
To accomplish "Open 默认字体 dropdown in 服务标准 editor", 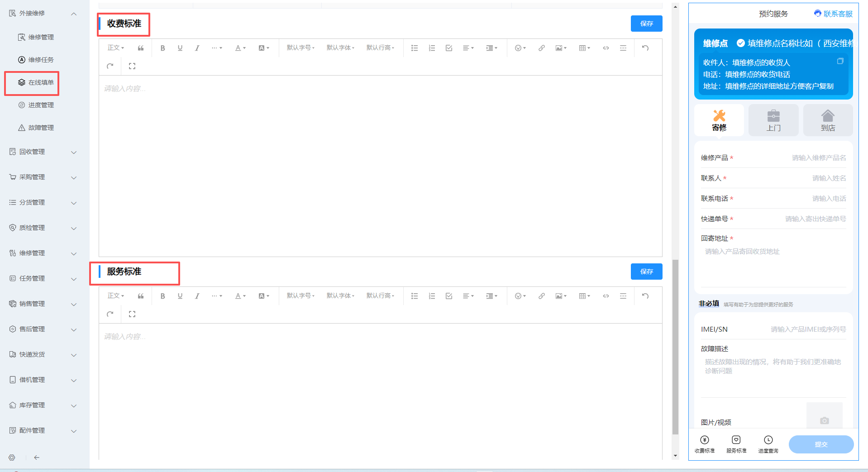I will (x=340, y=296).
